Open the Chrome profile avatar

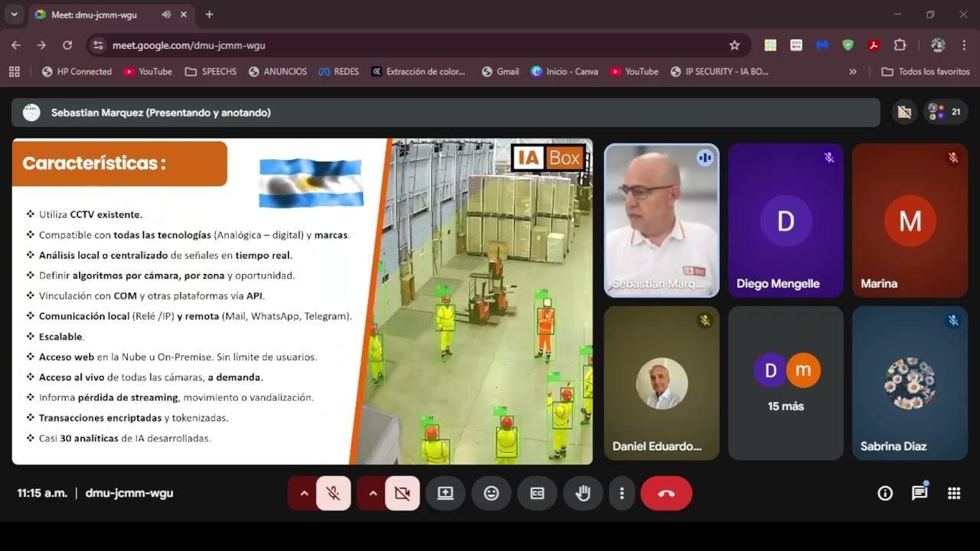[x=938, y=45]
